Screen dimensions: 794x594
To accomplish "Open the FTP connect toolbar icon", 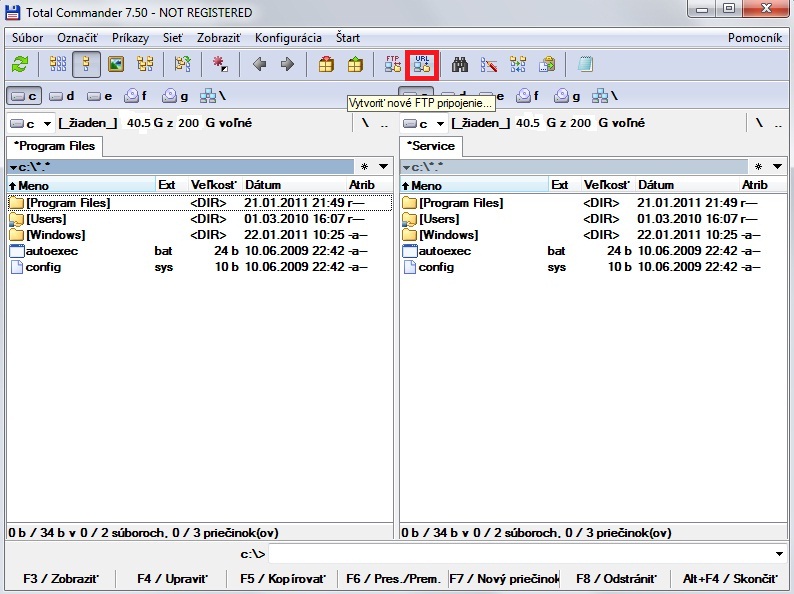I will coord(393,64).
